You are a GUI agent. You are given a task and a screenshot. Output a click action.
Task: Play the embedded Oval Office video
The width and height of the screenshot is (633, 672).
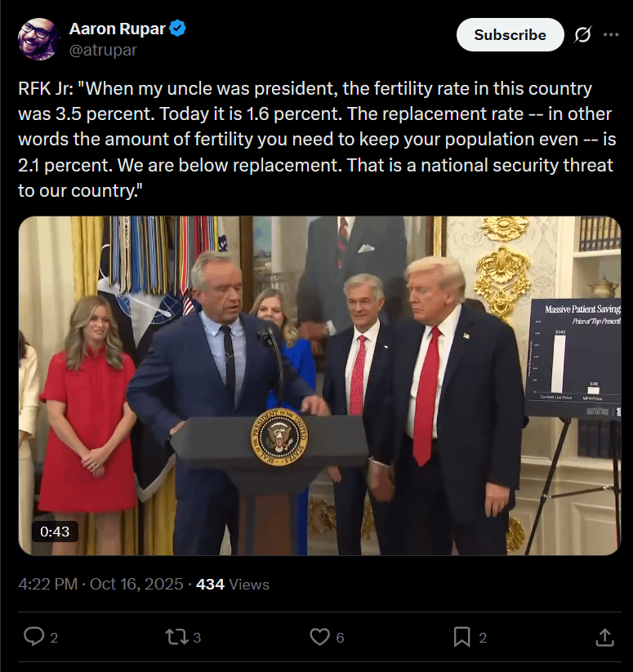(x=319, y=385)
